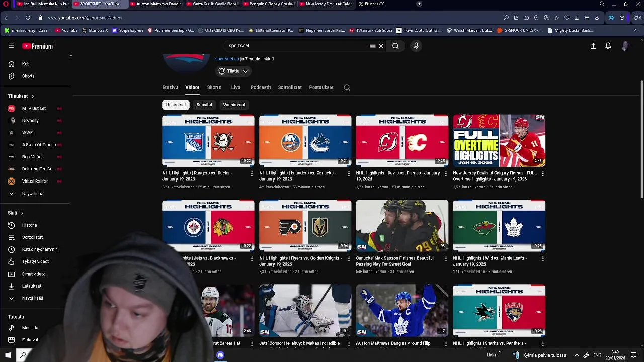644x362 pixels.
Task: Select the Uusimmat filter chip
Action: click(176, 105)
